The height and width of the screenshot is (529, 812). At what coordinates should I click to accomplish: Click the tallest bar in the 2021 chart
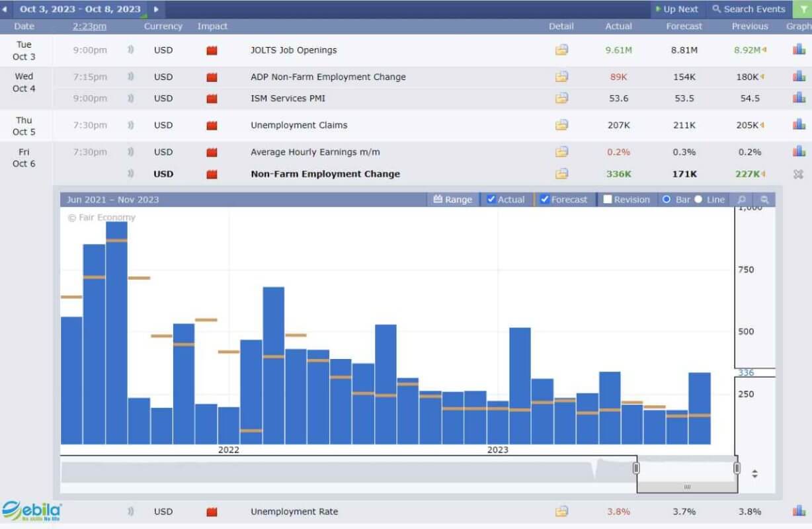(116, 333)
